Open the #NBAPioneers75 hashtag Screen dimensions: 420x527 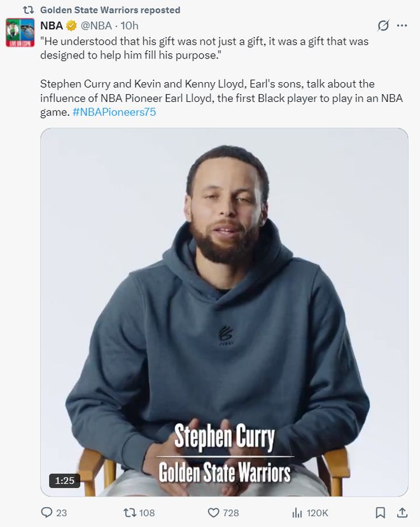click(115, 112)
